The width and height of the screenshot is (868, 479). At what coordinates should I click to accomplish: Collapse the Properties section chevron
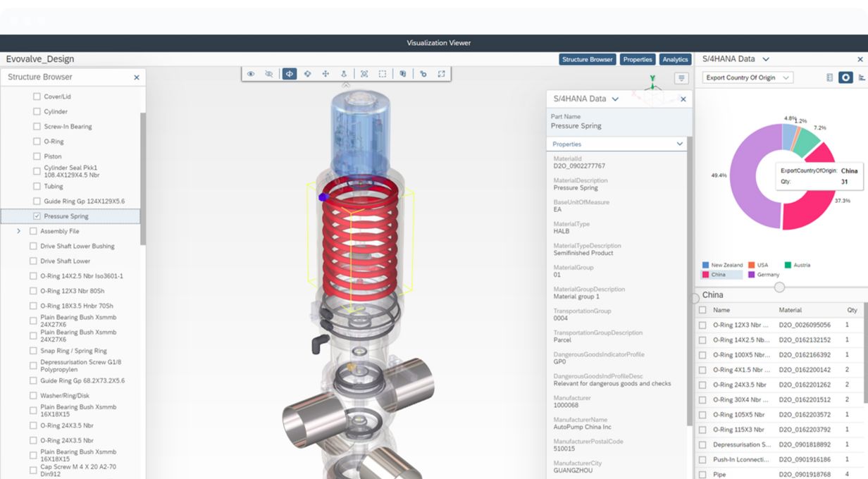tap(679, 144)
